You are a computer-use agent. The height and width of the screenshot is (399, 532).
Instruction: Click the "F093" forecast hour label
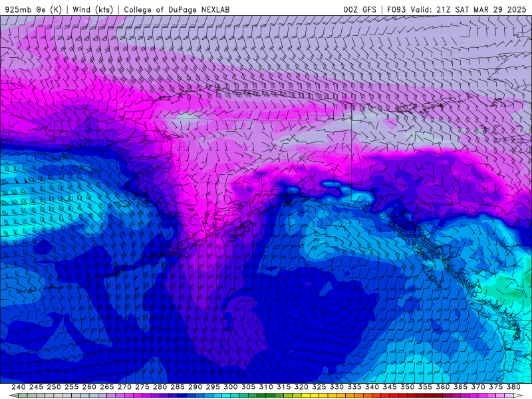[396, 9]
